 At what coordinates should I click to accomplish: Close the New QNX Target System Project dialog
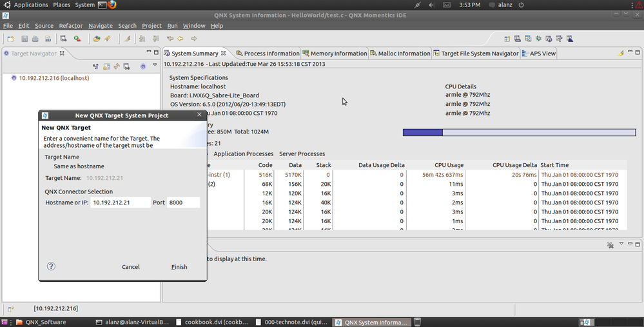[200, 115]
